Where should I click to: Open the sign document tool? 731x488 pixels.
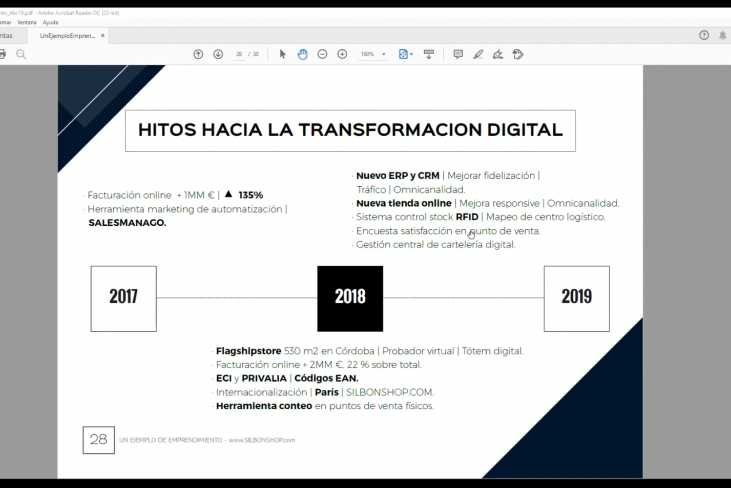498,54
